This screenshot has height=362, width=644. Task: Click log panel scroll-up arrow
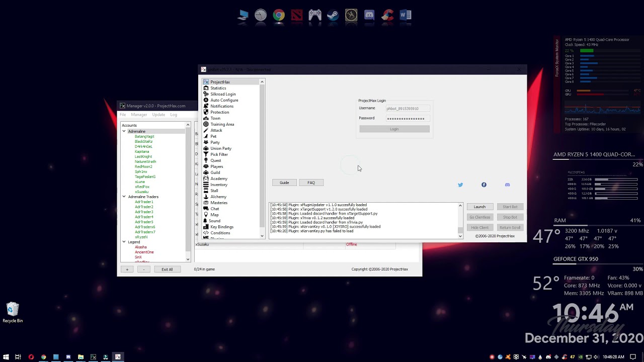click(x=460, y=205)
